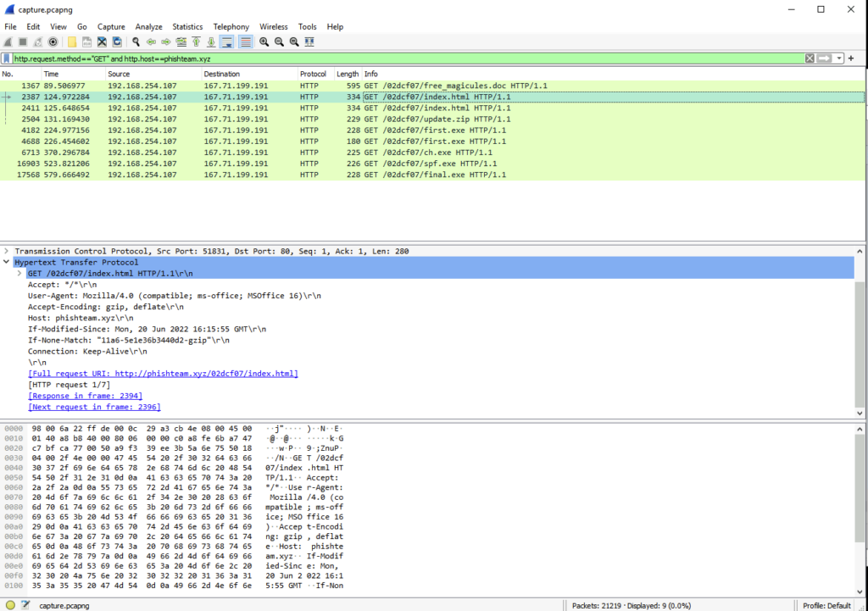Click the Find a packet magnifier icon
The height and width of the screenshot is (611, 868).
coord(136,42)
